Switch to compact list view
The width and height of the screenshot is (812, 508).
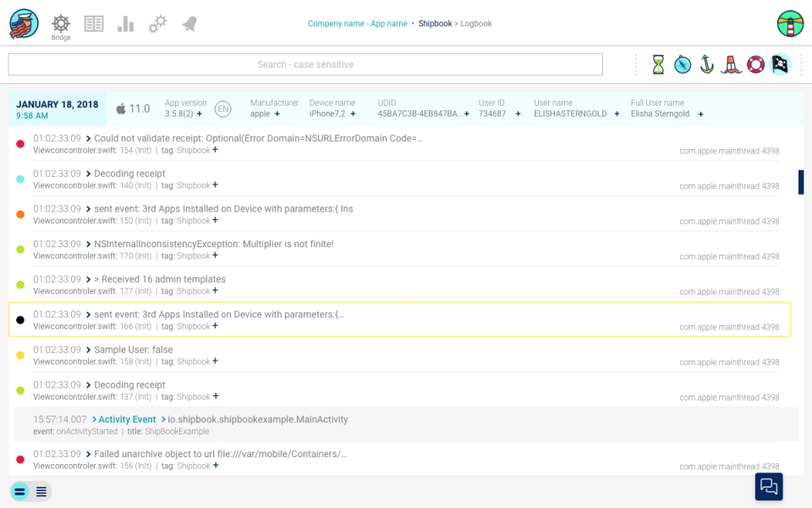[x=41, y=491]
